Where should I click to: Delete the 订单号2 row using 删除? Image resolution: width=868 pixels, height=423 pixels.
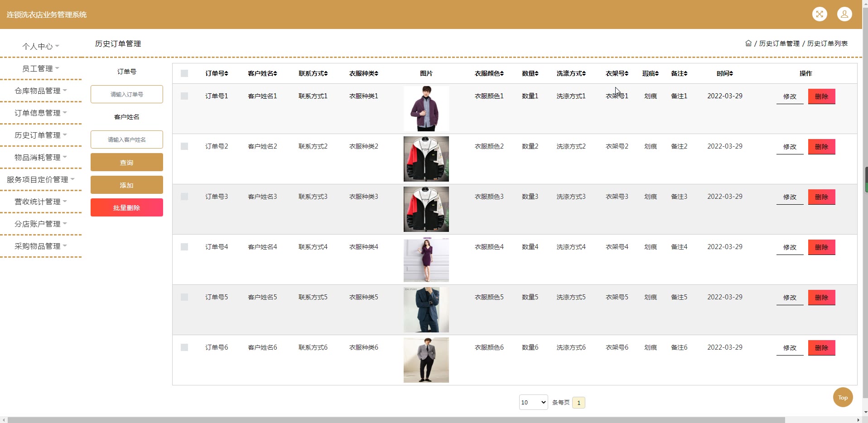click(821, 147)
